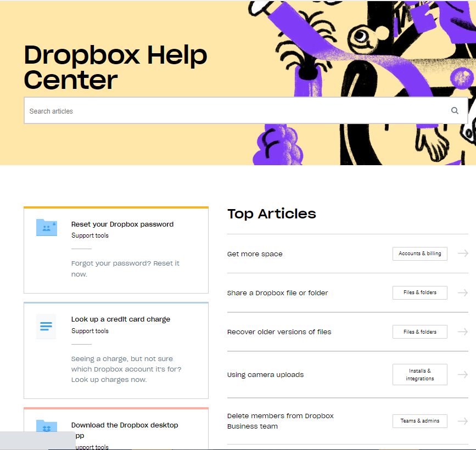Open the Get more space article
This screenshot has width=476, height=450.
pyautogui.click(x=255, y=254)
